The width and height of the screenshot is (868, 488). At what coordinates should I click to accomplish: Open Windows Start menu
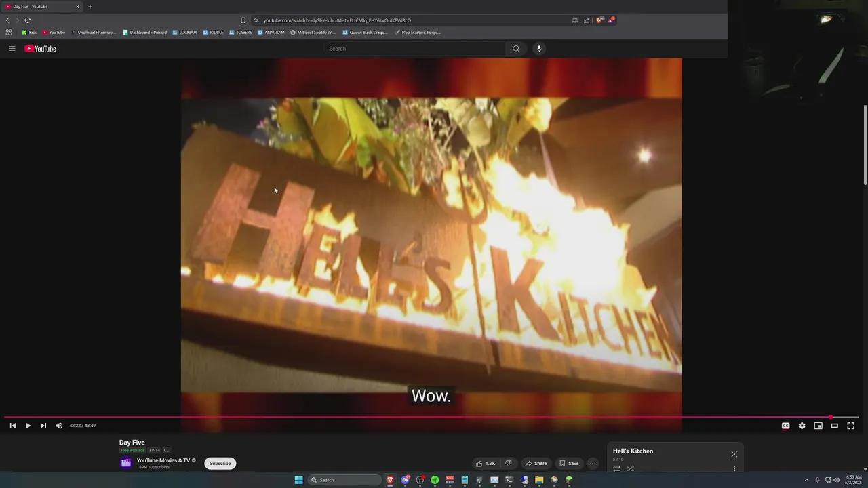tap(298, 480)
